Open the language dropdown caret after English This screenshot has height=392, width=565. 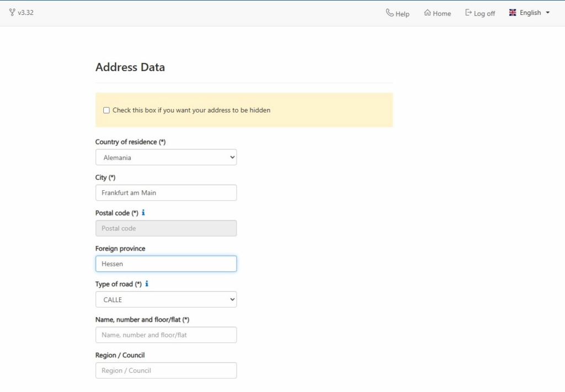(548, 13)
